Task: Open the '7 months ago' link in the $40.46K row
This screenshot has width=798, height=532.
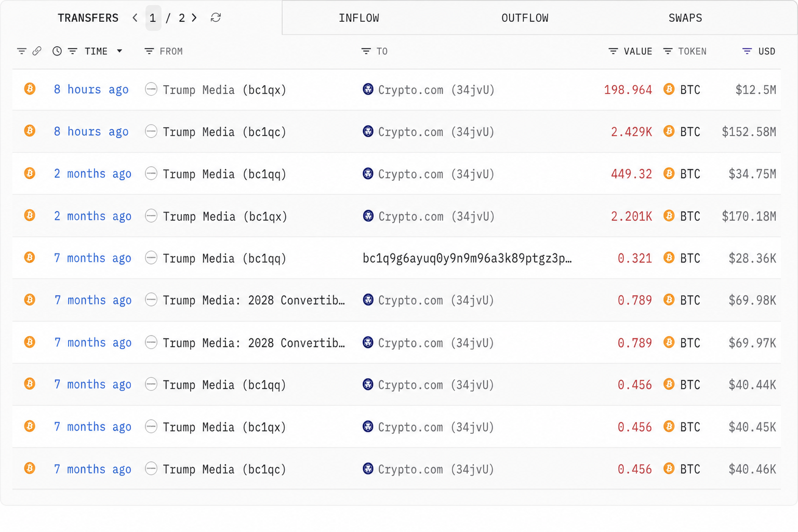Action: point(92,469)
